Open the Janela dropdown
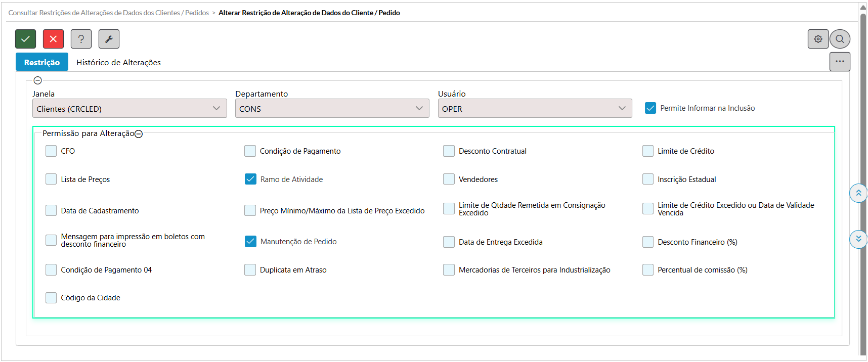Image resolution: width=868 pixels, height=362 pixels. [129, 109]
